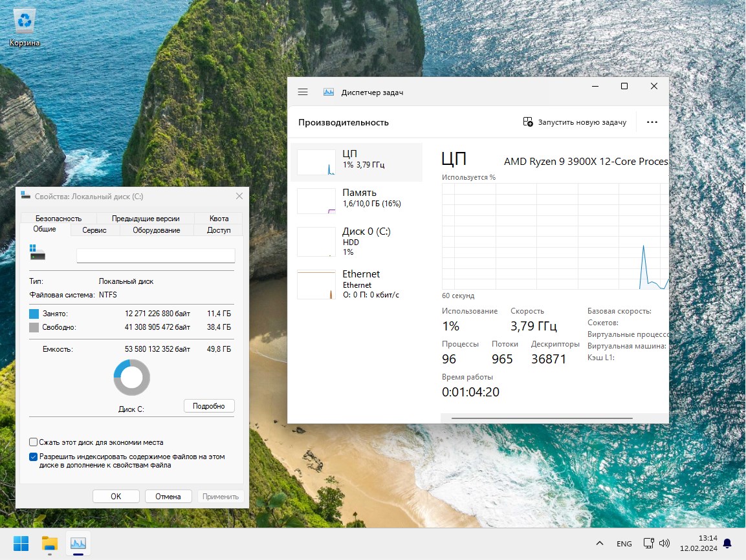Open the notifications bell icon
Image resolution: width=746 pixels, height=560 pixels.
pos(727,543)
